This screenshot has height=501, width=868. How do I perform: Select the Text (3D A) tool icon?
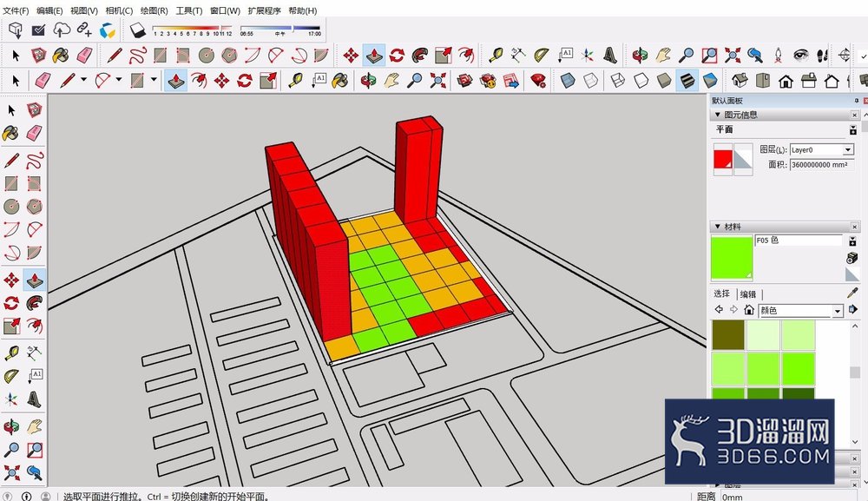click(x=610, y=55)
